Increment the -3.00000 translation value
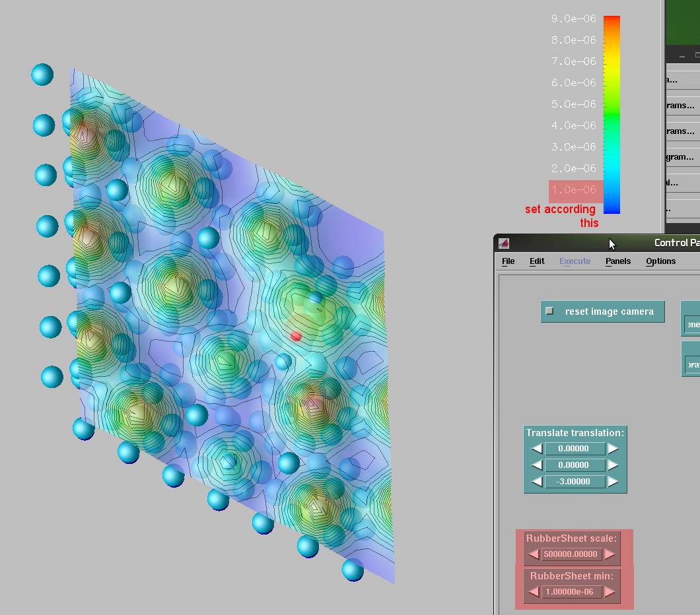Image resolution: width=700 pixels, height=615 pixels. [x=613, y=482]
